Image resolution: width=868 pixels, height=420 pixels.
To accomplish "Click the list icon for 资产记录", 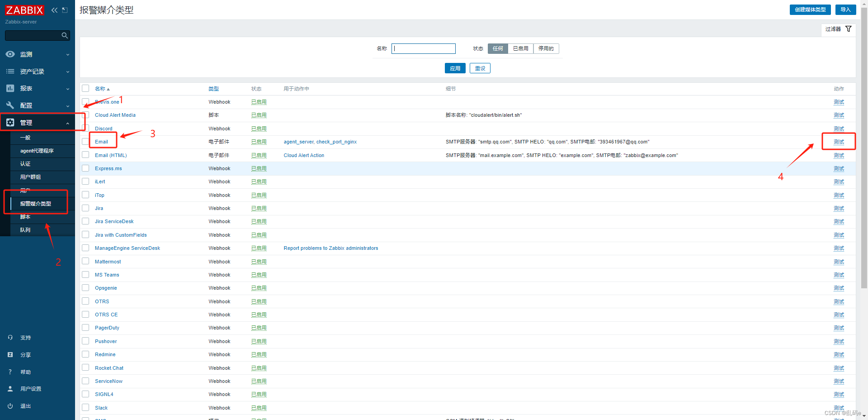I will click(x=10, y=72).
